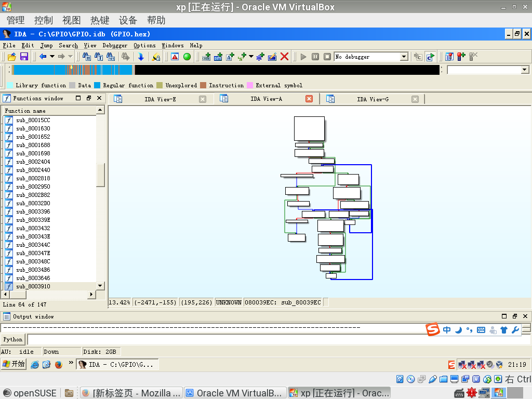Create data with the DATA plus icon
The width and height of the screenshot is (532, 399).
[x=218, y=57]
